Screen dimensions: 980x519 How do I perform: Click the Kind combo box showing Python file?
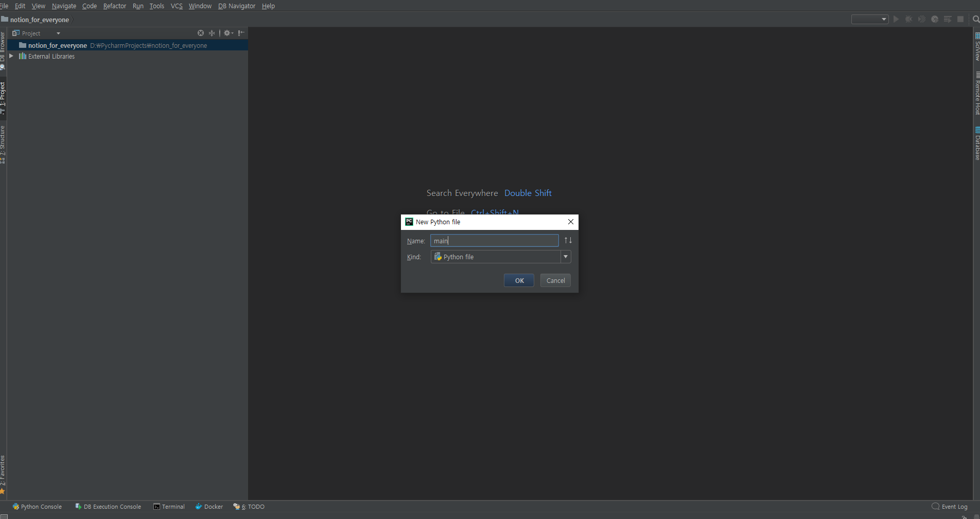500,257
